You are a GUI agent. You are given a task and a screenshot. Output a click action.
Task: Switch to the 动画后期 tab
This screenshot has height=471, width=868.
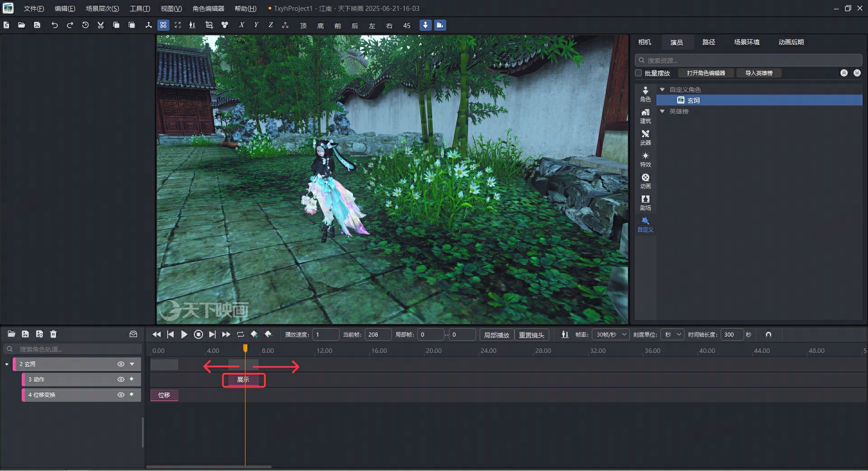(x=791, y=42)
